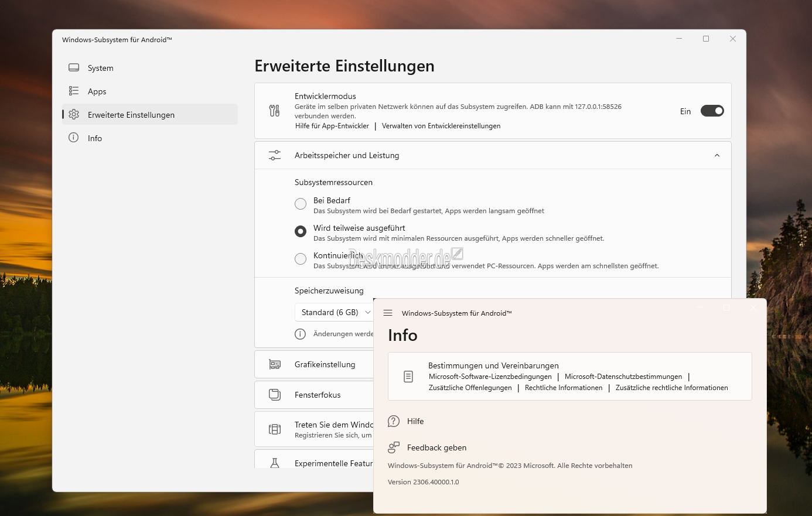Viewport: 812px width, 516px height.
Task: Expand the Grafikeinstellung section
Action: [314, 364]
